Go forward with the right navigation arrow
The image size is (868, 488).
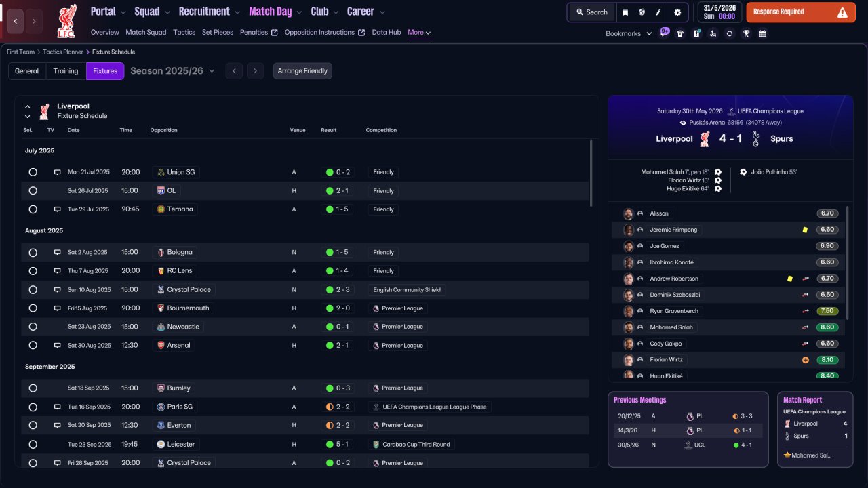pos(34,21)
